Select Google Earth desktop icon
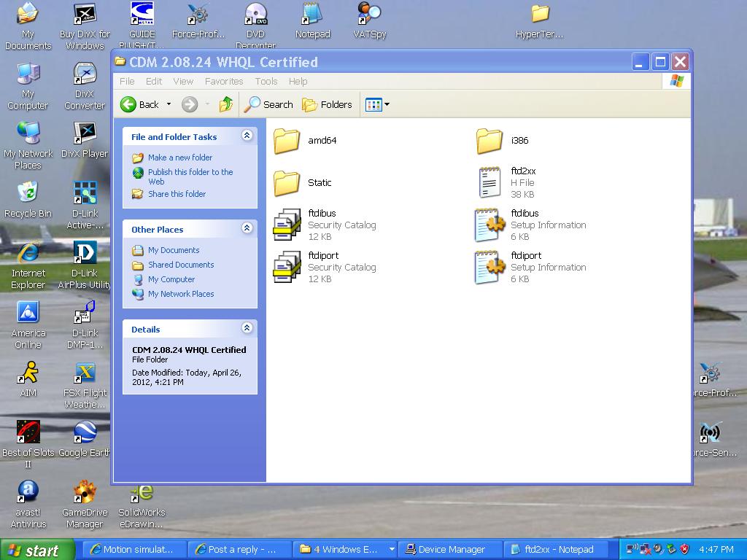 [85, 438]
